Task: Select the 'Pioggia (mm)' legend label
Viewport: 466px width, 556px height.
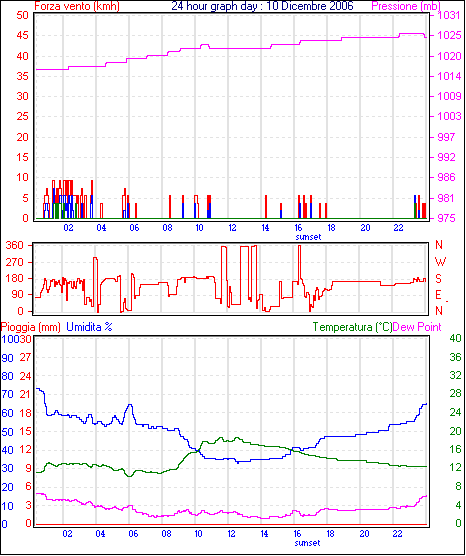Action: [30, 327]
